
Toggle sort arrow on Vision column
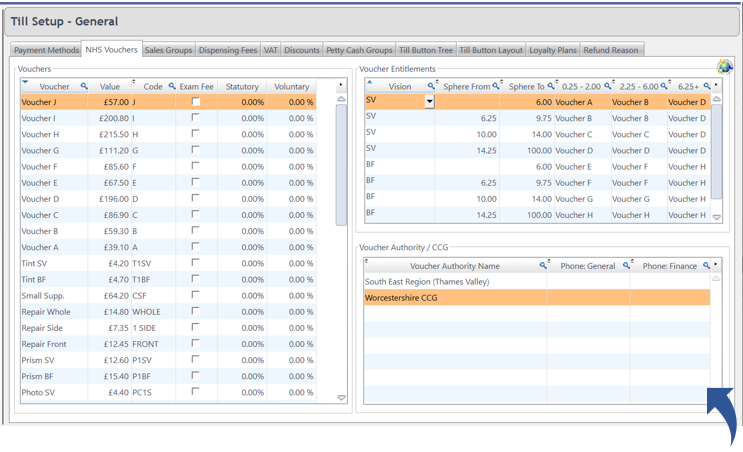[370, 82]
